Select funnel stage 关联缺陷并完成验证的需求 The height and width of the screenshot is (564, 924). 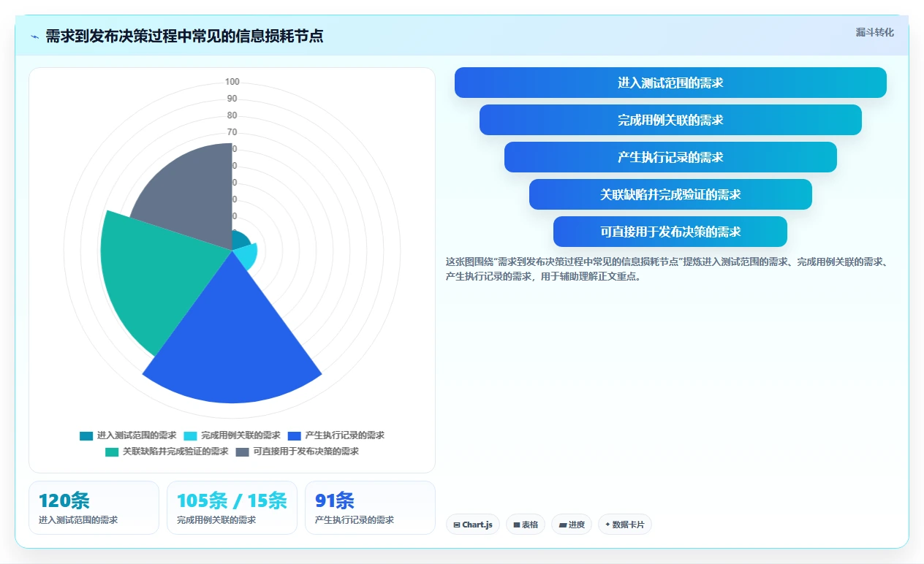pos(670,194)
